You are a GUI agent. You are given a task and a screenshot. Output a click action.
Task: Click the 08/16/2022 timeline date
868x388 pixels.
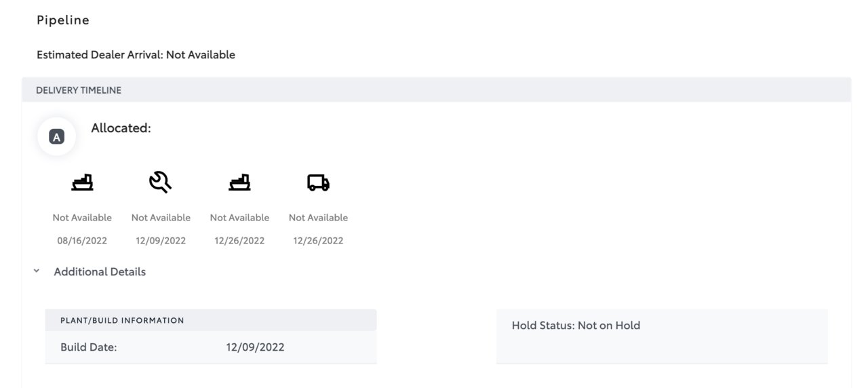point(82,240)
